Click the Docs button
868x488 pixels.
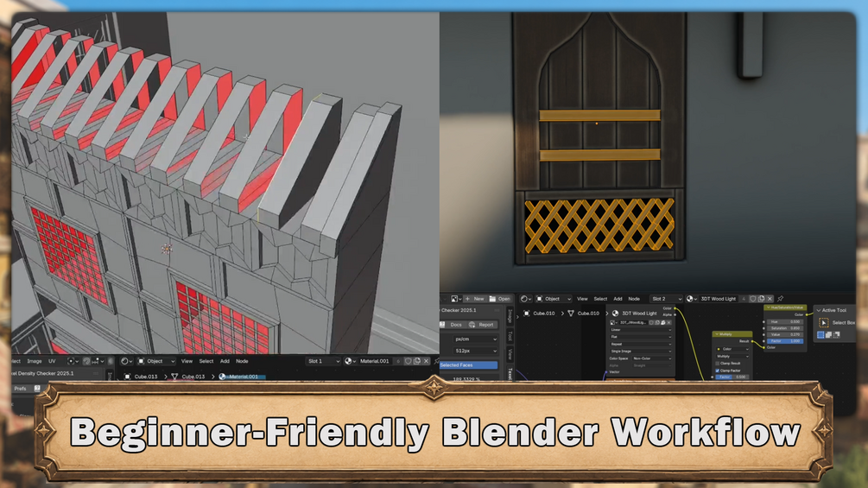pos(453,325)
